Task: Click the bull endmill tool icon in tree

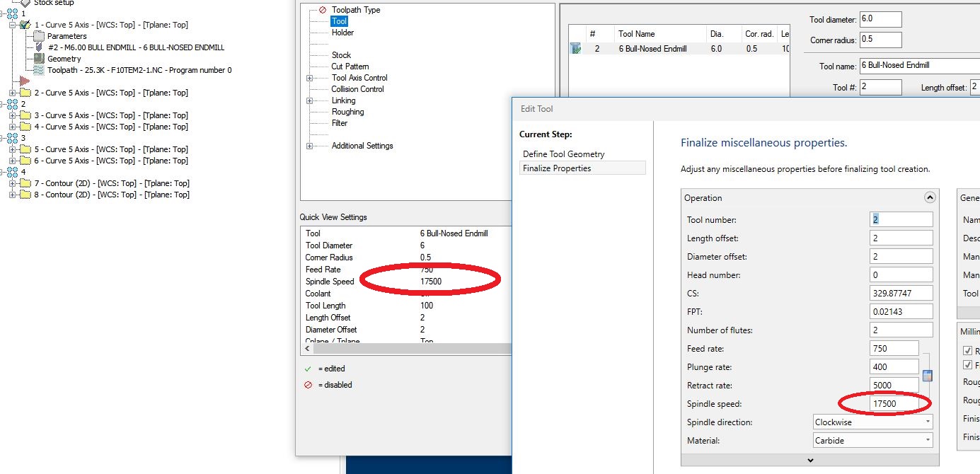Action: 39,47
